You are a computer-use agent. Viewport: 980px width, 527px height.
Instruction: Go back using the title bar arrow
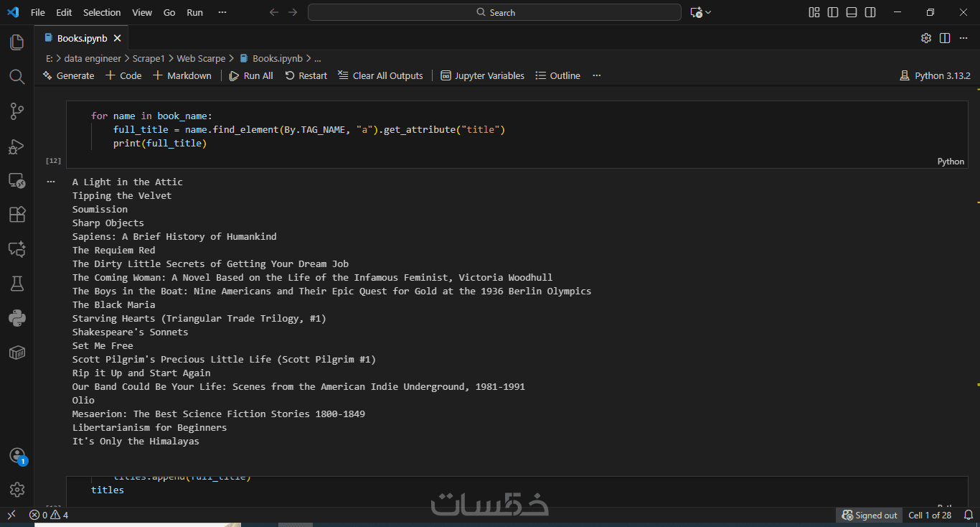(273, 12)
